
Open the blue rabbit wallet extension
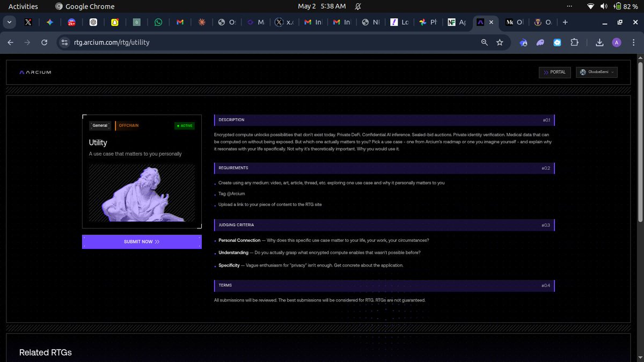[x=523, y=42]
